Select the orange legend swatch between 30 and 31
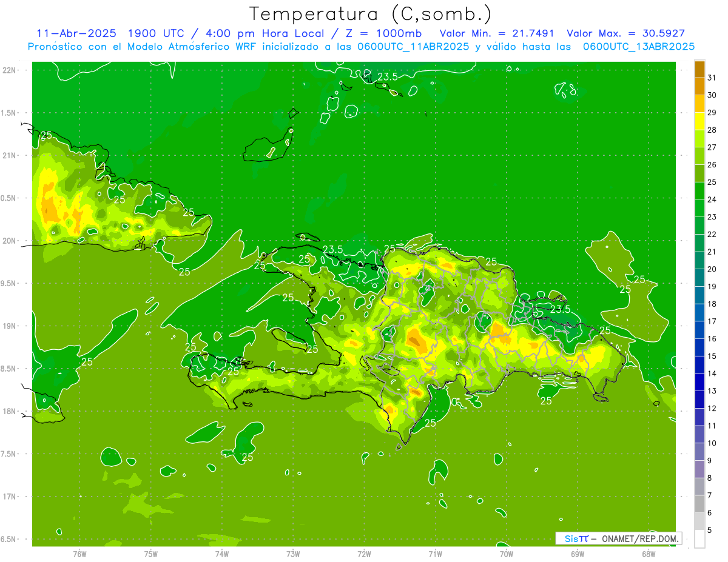728x562 pixels. [x=699, y=86]
